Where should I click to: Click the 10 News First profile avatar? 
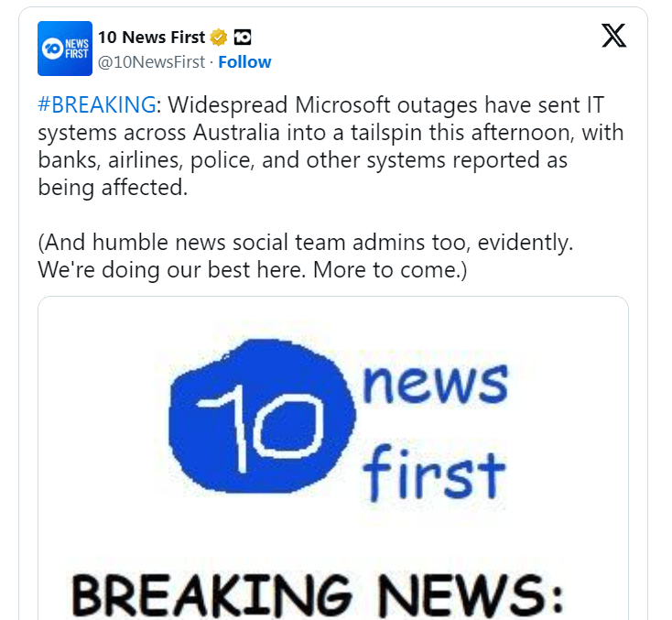65,49
